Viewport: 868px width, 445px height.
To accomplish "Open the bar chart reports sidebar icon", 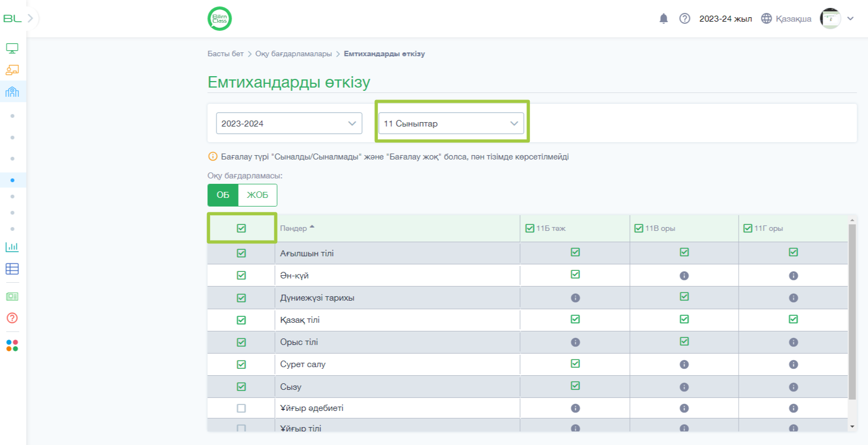I will click(12, 247).
